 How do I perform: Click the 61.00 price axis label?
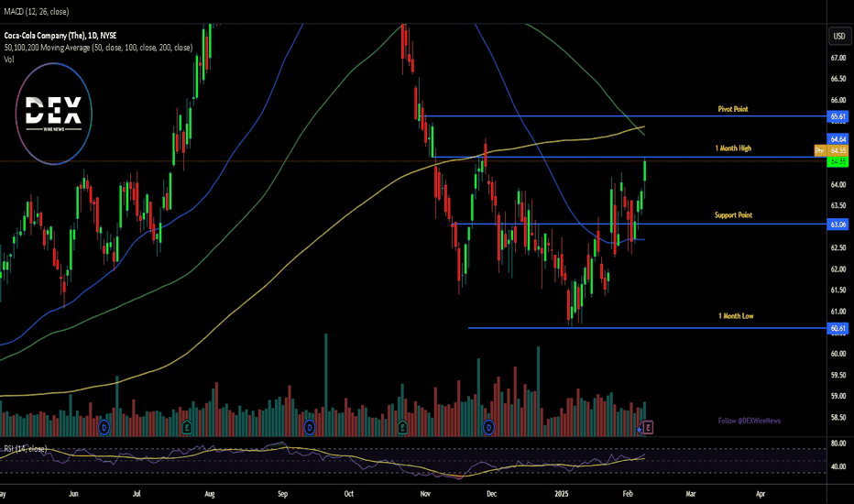point(838,312)
